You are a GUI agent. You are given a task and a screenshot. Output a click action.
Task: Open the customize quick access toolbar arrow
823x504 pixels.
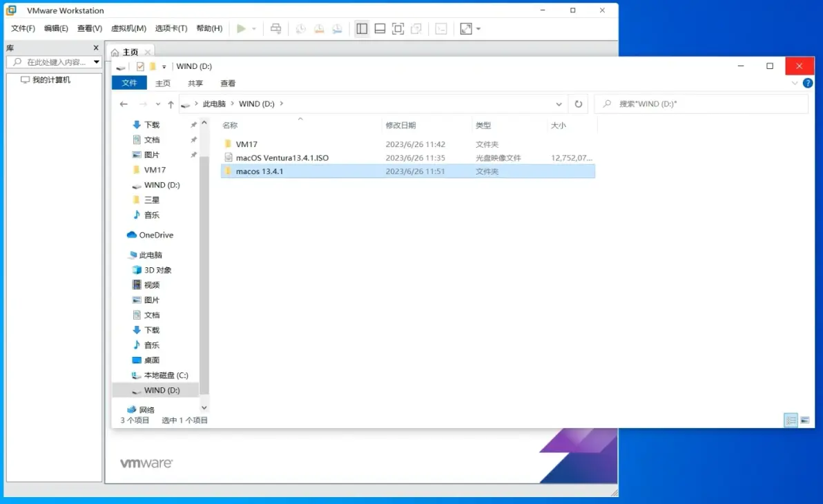[x=164, y=67]
